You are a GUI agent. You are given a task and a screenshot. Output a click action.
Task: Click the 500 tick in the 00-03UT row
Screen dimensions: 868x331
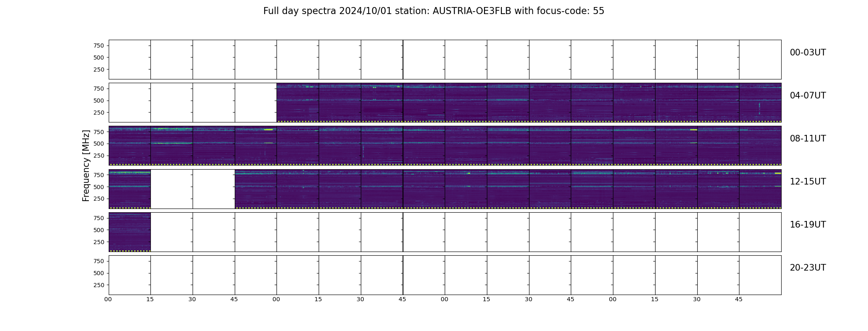click(99, 58)
